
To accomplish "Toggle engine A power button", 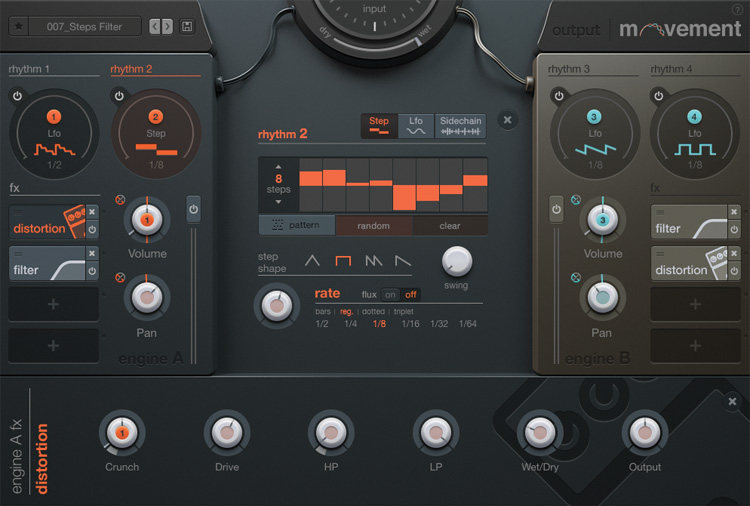I will click(x=193, y=209).
